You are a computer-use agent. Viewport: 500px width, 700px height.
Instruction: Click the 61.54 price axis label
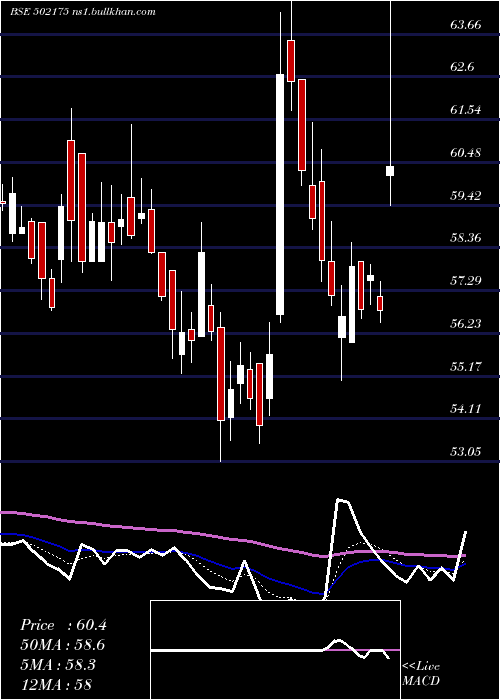pos(466,109)
